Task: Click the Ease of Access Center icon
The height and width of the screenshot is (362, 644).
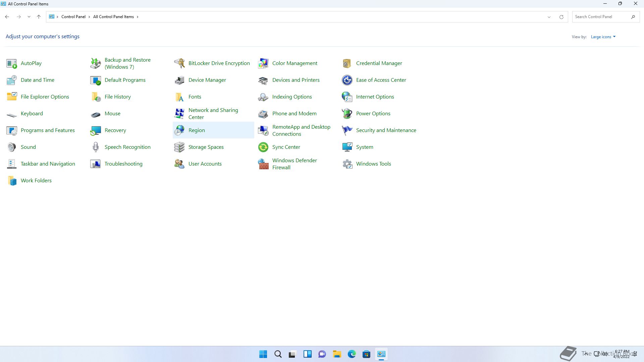Action: pyautogui.click(x=347, y=80)
